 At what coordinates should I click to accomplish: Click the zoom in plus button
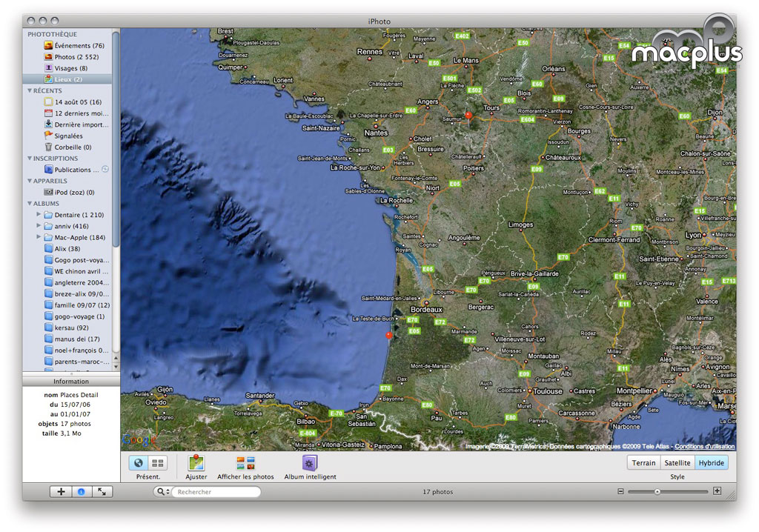[717, 491]
